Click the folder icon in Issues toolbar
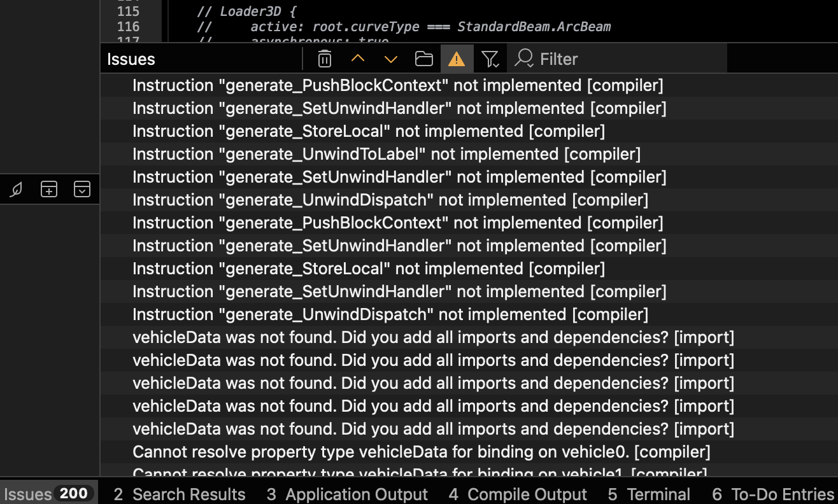Image resolution: width=838 pixels, height=504 pixels. click(424, 59)
